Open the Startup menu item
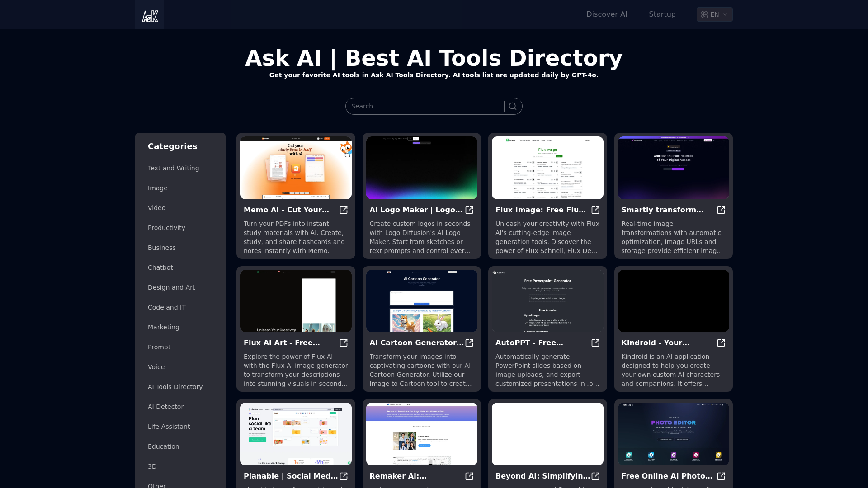 [x=662, y=14]
